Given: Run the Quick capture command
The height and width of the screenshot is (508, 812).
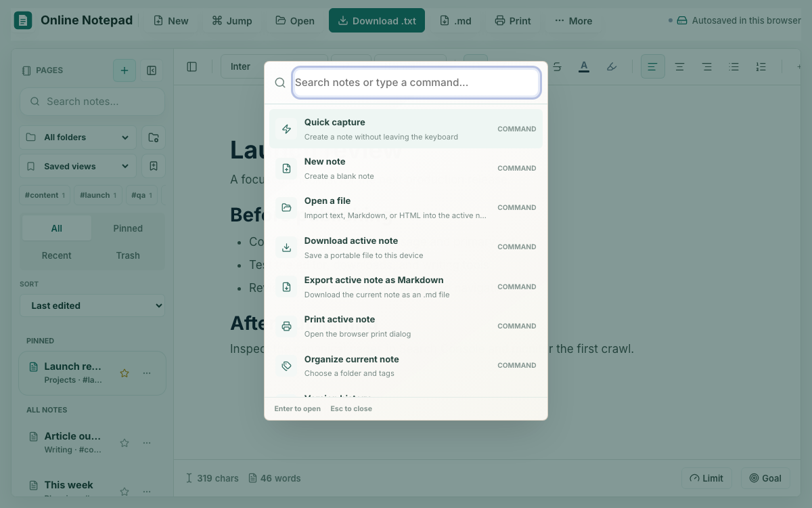Looking at the screenshot, I should (x=406, y=129).
